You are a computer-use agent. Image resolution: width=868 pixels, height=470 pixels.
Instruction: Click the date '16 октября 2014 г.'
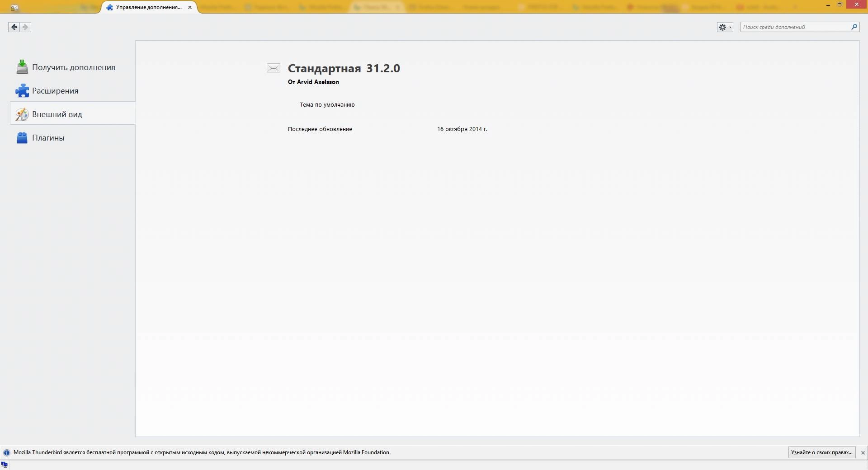point(462,129)
